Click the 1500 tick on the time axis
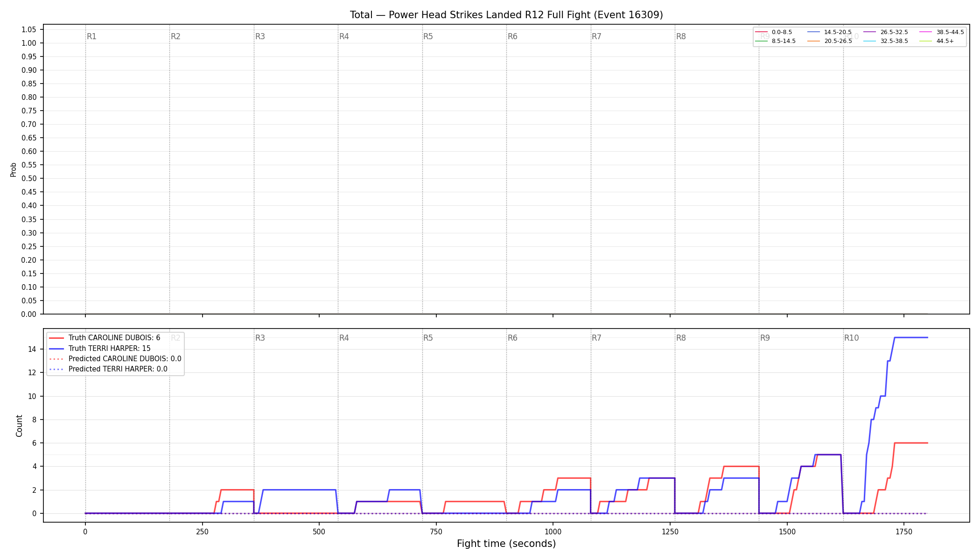Screen dimensions: 980x560 click(787, 532)
